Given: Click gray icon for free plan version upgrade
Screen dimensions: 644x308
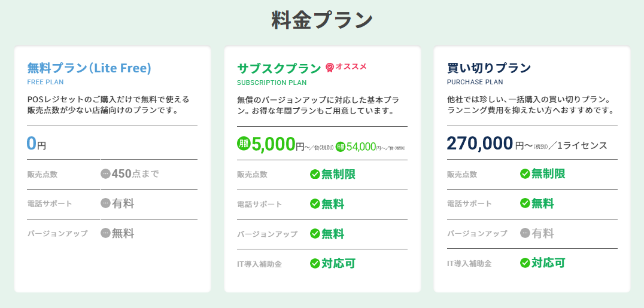Looking at the screenshot, I should tap(105, 233).
